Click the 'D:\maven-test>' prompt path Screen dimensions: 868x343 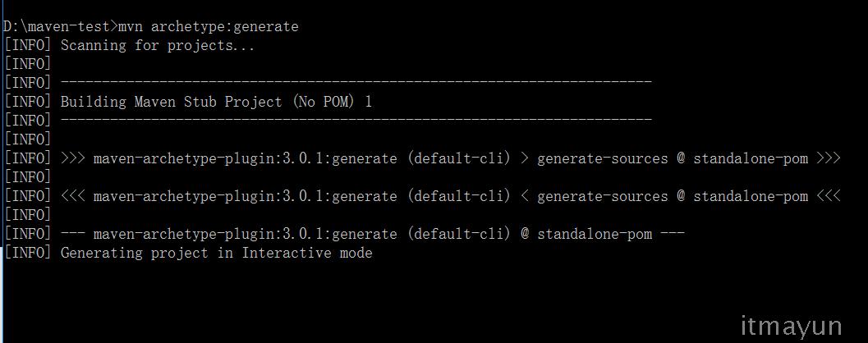point(60,27)
